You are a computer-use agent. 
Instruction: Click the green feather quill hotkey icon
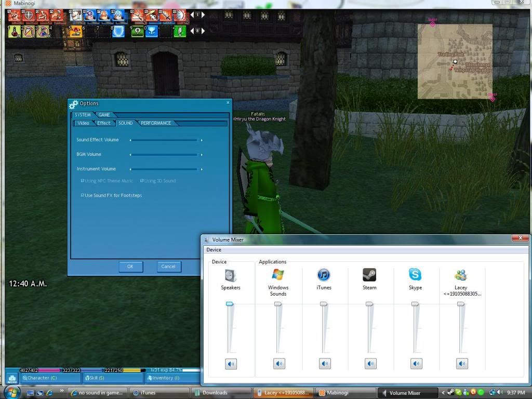coord(180,32)
